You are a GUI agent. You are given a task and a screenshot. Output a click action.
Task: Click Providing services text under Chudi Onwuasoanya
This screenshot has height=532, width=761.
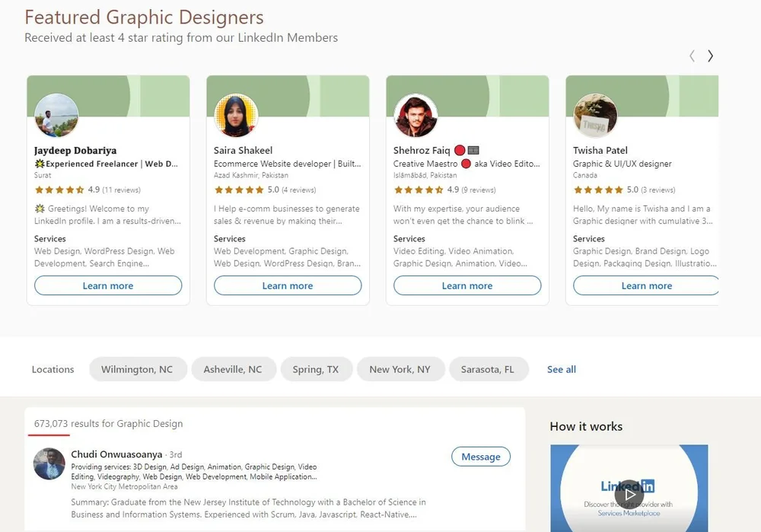[x=194, y=472]
